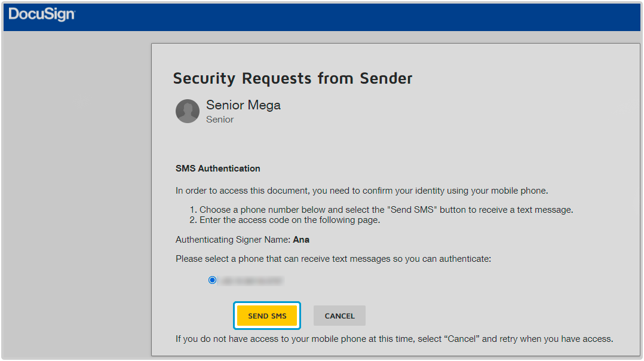Click the blurred phone number label

pyautogui.click(x=251, y=280)
